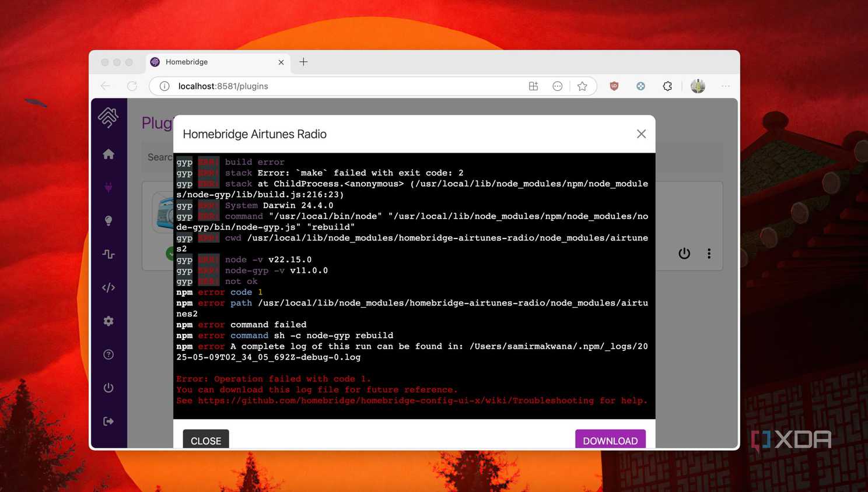The height and width of the screenshot is (492, 868).
Task: Click the Troubleshooting wiki URL in log
Action: (395, 400)
